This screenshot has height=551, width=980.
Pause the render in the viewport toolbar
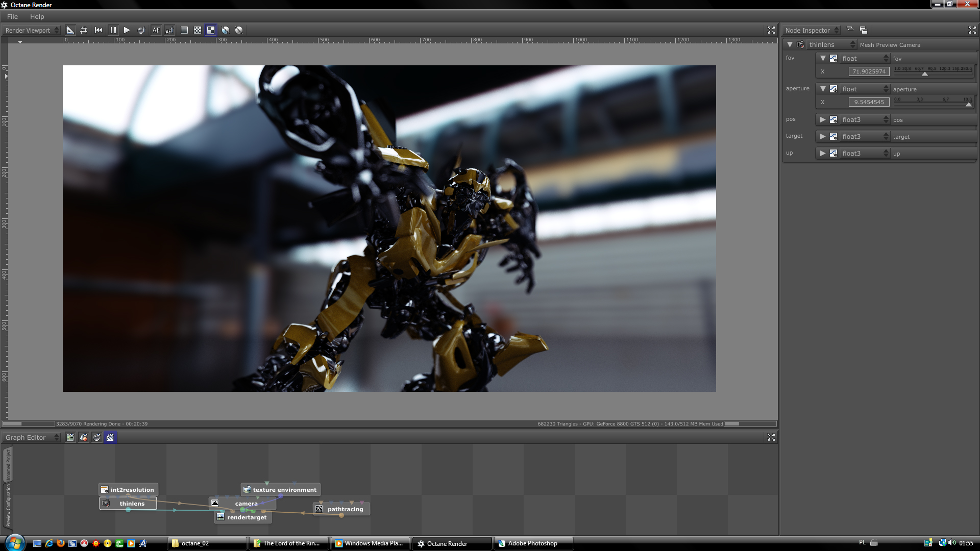tap(113, 30)
